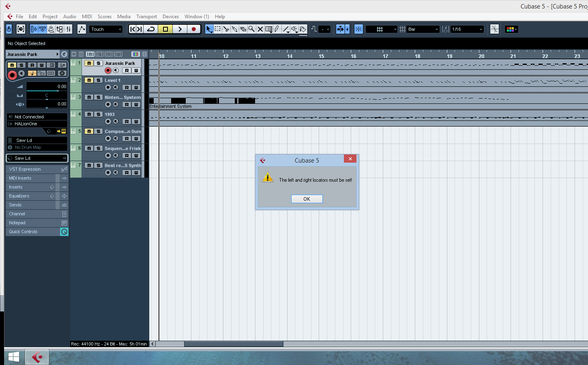Screen dimensions: 588x365
Task: Toggle Autoscroll in the toolbar
Action: coord(340,29)
